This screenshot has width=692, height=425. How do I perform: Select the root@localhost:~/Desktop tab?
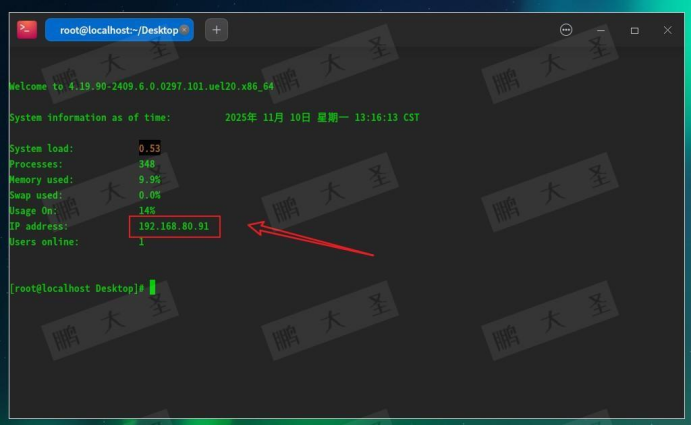(x=119, y=30)
